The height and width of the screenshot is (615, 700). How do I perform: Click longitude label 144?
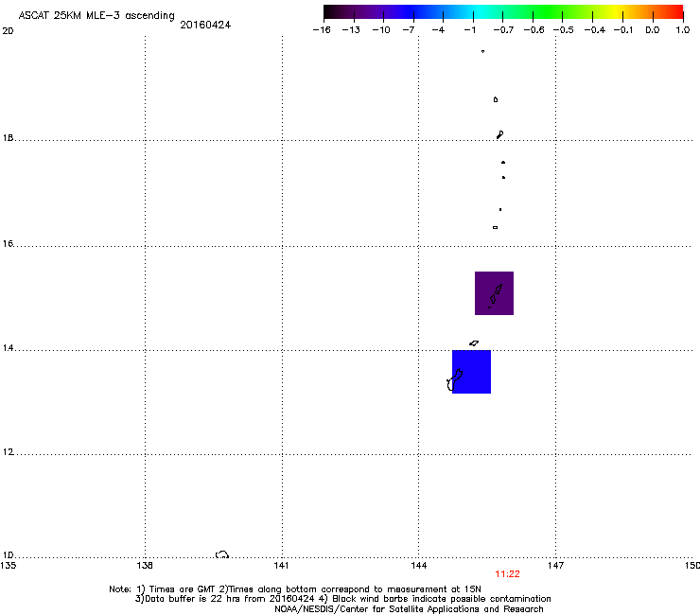coord(419,566)
